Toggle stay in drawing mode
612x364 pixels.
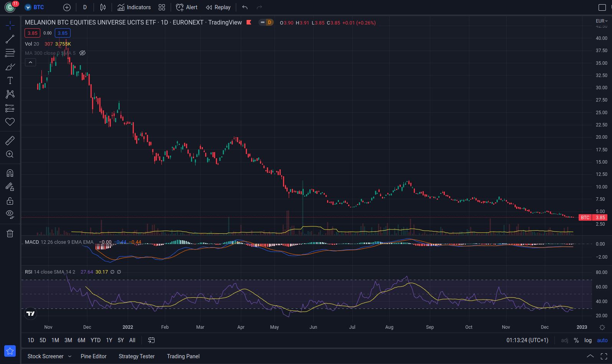point(10,187)
